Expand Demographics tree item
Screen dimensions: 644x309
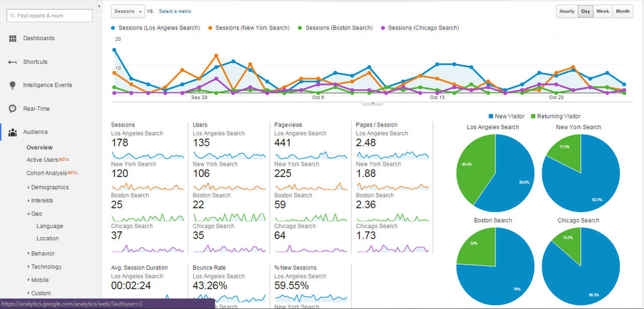(x=50, y=187)
